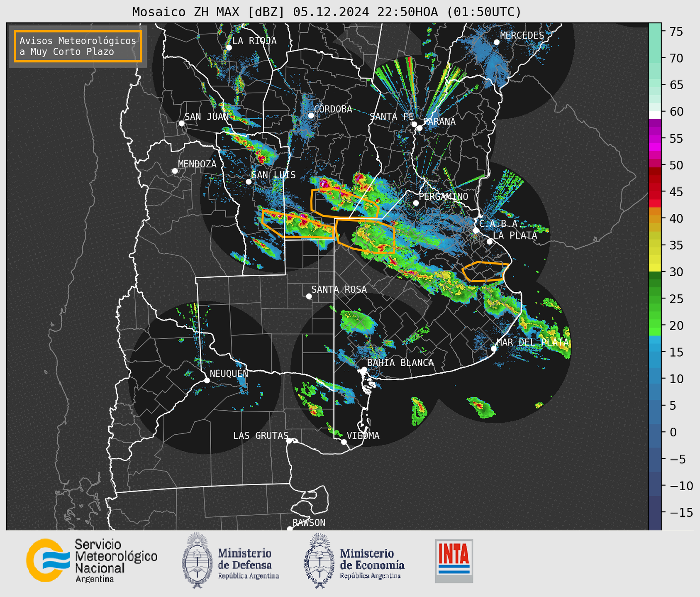Click the INTA logo
The width and height of the screenshot is (700, 597).
[x=454, y=561]
